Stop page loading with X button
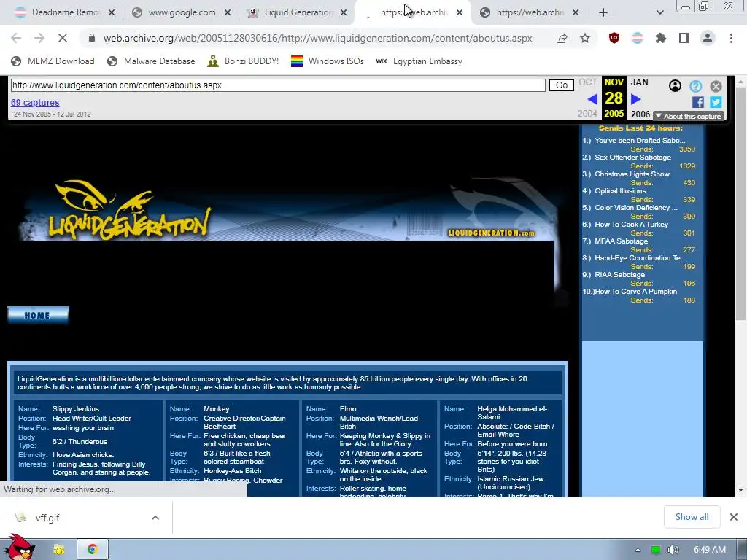 tap(63, 38)
